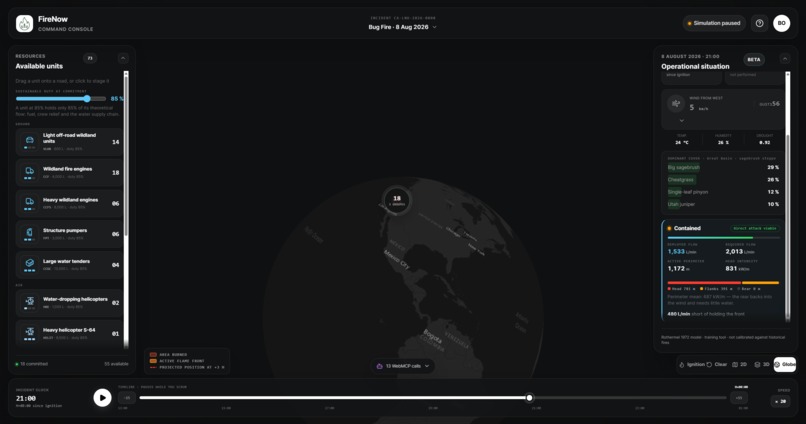This screenshot has height=424, width=806.
Task: Click the Active flame front legend swatch
Action: (153, 361)
